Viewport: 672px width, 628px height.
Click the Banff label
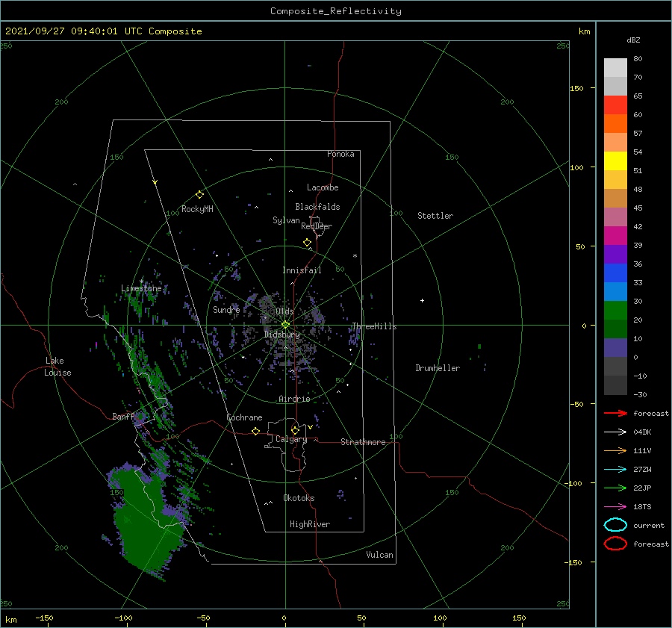click(x=124, y=416)
